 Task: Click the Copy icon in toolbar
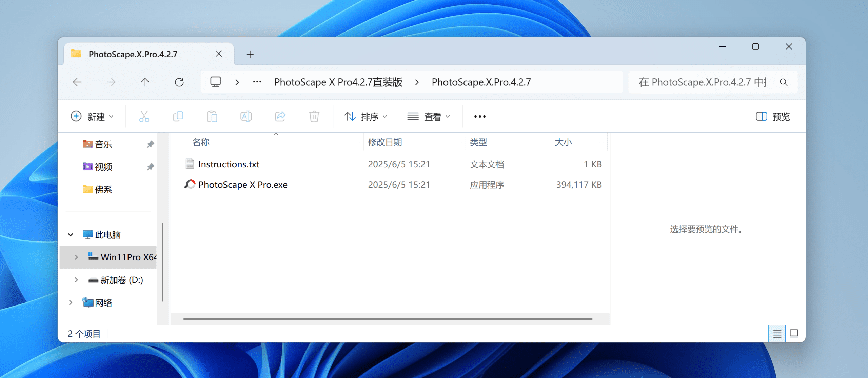[x=178, y=117]
